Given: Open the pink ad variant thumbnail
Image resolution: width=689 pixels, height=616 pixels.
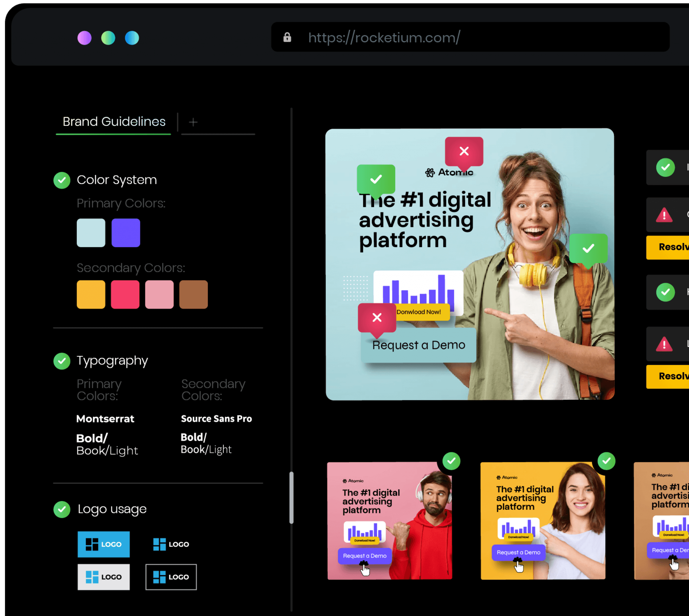Looking at the screenshot, I should point(390,521).
